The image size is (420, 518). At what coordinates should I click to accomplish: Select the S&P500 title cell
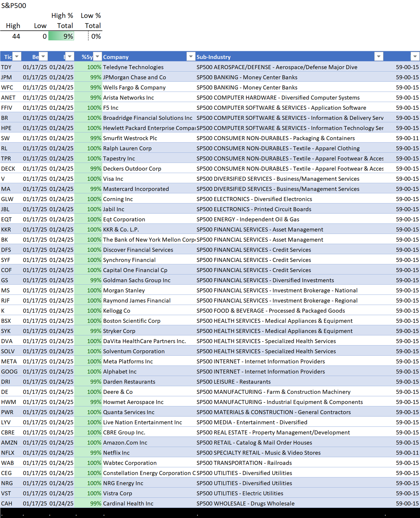14,6
